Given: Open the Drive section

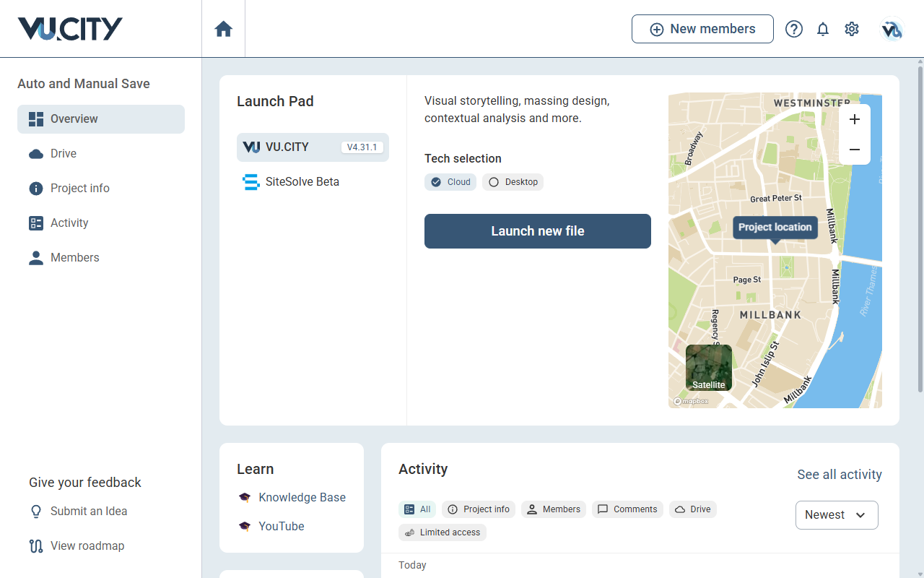Looking at the screenshot, I should coord(101,154).
